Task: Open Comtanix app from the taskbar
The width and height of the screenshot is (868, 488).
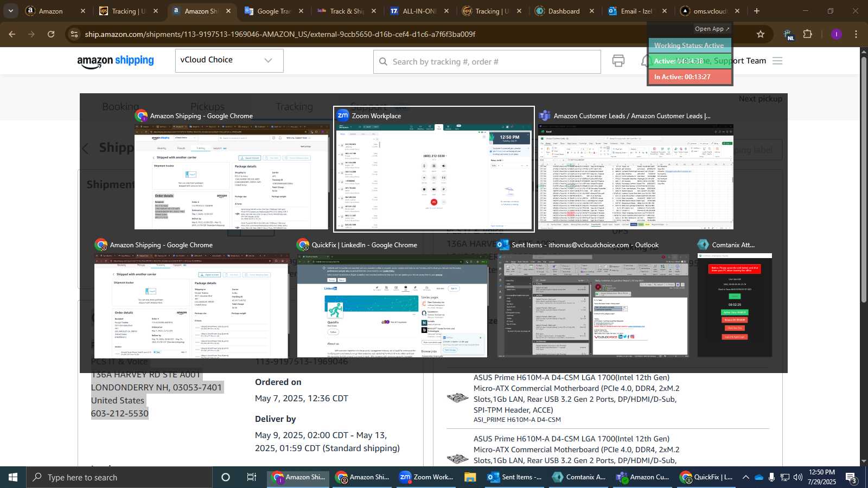Action: pyautogui.click(x=579, y=477)
